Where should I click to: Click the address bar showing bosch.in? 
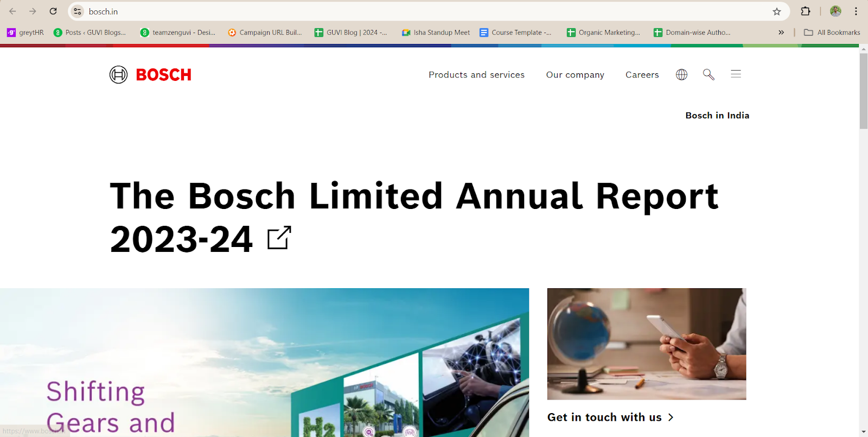(429, 11)
